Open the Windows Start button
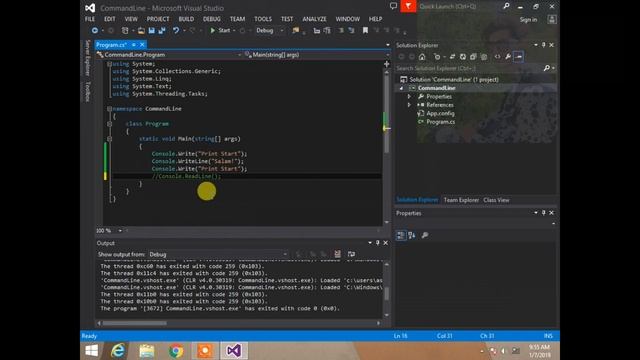 (91, 351)
